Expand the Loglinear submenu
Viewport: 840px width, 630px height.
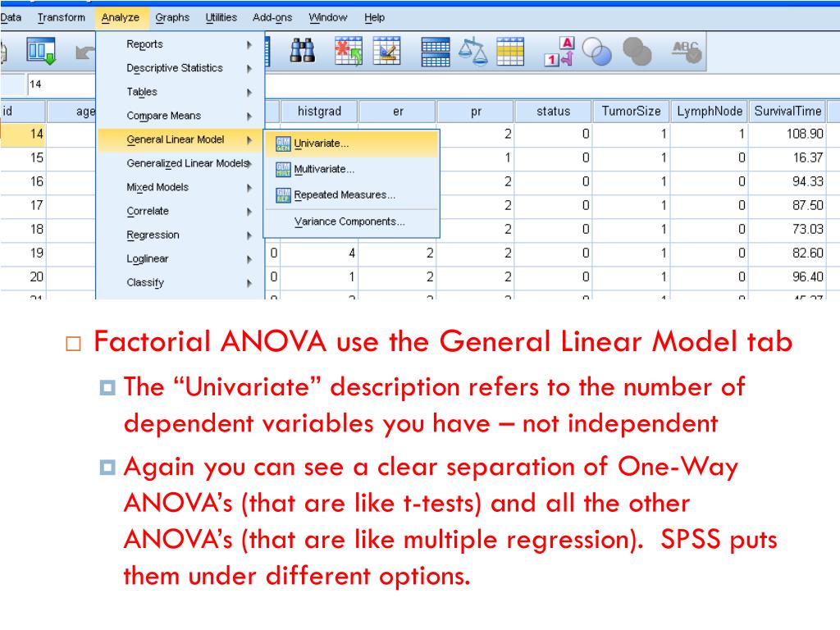tap(180, 258)
